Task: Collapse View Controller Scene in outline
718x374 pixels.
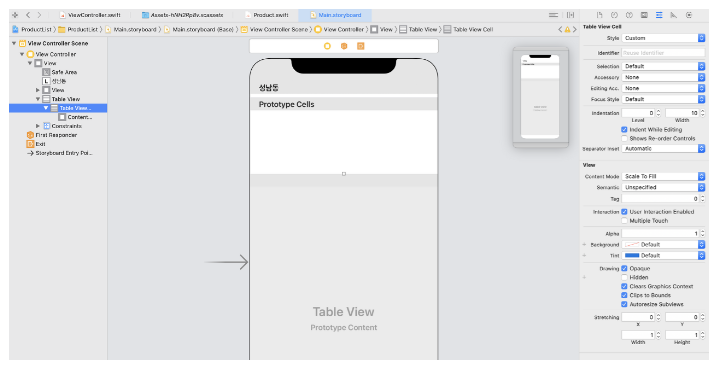Action: 14,43
